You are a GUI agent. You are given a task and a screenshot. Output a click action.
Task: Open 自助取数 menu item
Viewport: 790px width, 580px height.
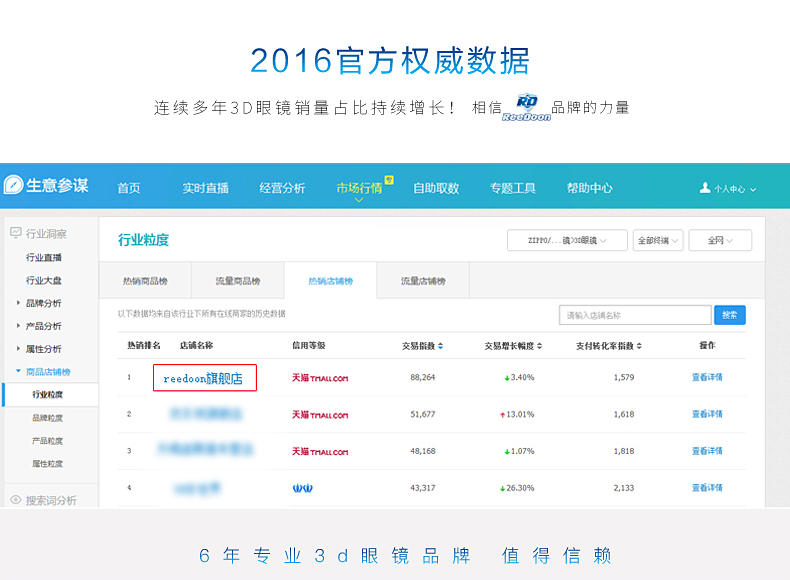click(x=436, y=188)
